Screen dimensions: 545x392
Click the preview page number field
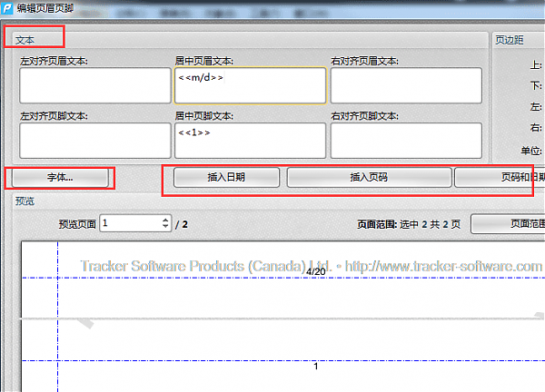tap(131, 223)
